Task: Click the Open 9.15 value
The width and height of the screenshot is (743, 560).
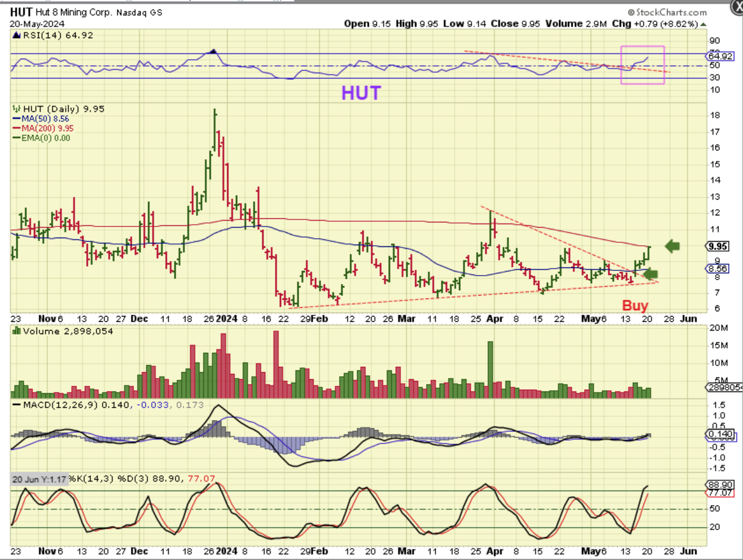Action: click(367, 24)
